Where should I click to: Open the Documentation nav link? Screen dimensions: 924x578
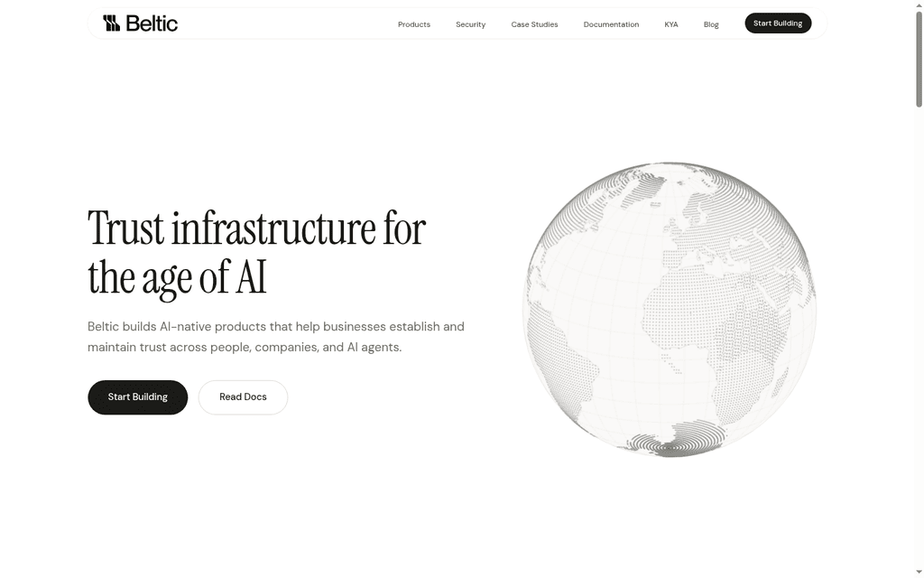[x=611, y=24]
